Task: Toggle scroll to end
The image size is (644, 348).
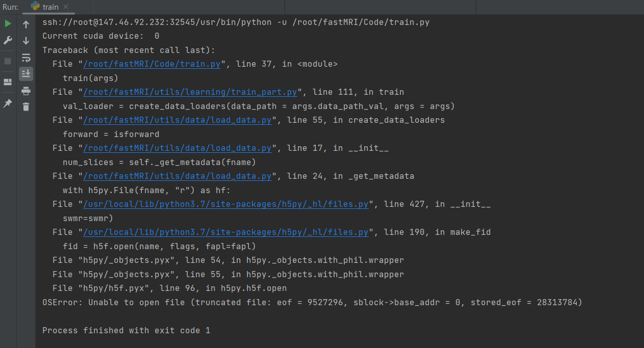Action: point(25,74)
